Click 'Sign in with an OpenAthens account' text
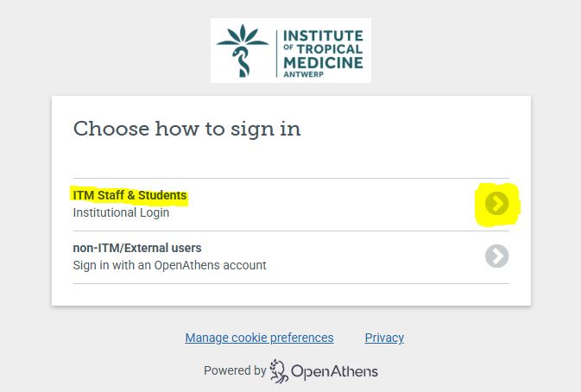 click(169, 265)
